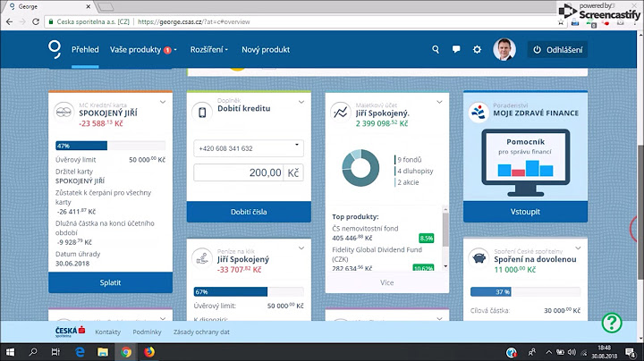Click the 2 akcie legend entry

click(408, 182)
